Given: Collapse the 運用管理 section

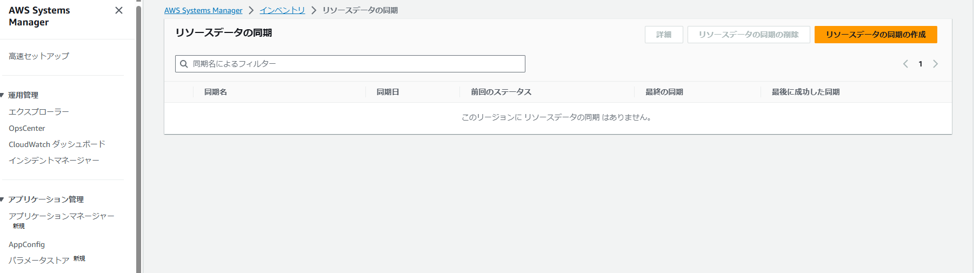Looking at the screenshot, I should 3,95.
